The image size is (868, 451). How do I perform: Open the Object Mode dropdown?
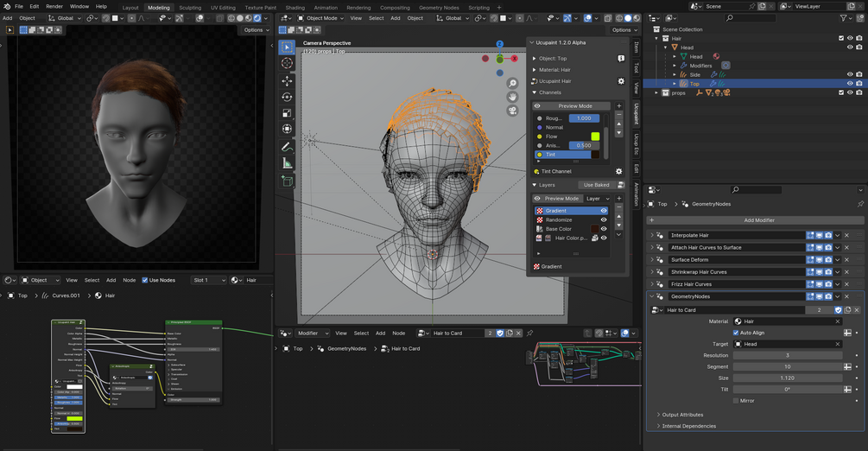323,18
